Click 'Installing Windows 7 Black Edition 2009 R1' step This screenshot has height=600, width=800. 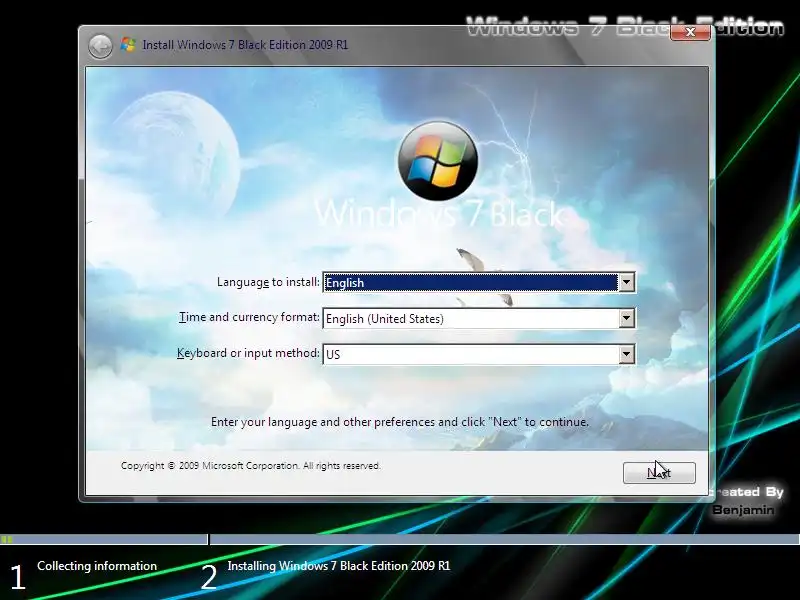(339, 566)
